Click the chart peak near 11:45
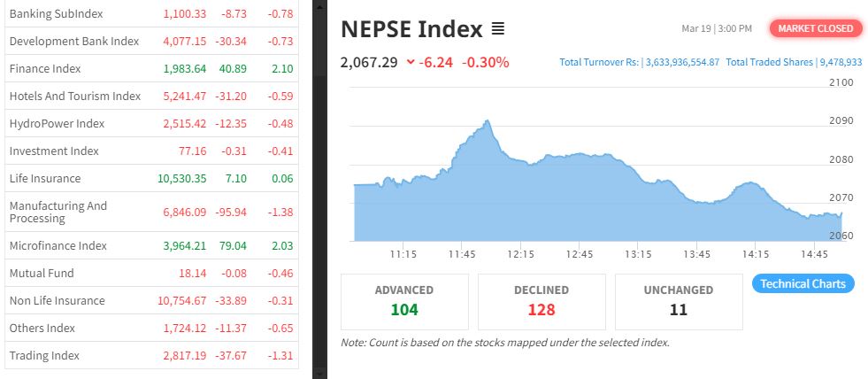868x379 pixels. tap(487, 122)
